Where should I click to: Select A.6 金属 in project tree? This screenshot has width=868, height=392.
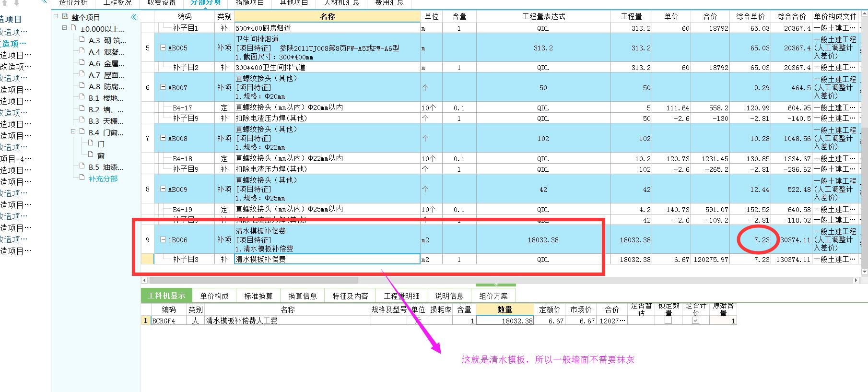106,63
